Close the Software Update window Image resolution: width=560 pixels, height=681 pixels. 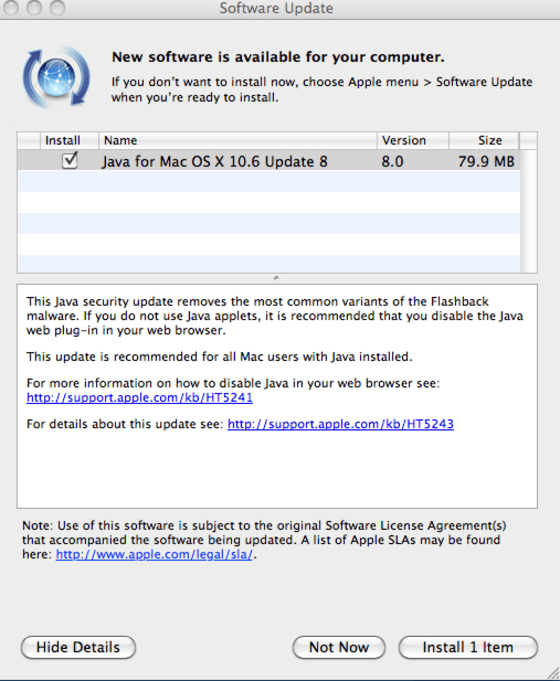pyautogui.click(x=11, y=7)
